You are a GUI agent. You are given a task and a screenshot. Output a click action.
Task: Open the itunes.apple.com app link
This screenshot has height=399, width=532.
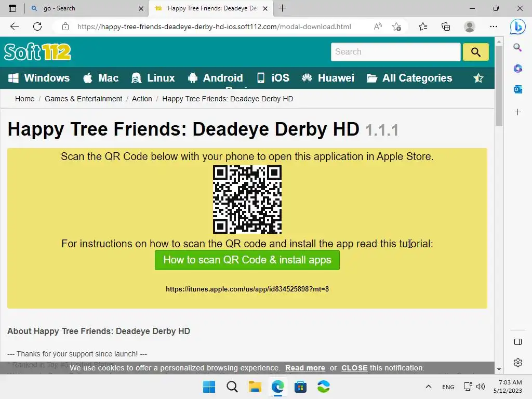pos(247,289)
